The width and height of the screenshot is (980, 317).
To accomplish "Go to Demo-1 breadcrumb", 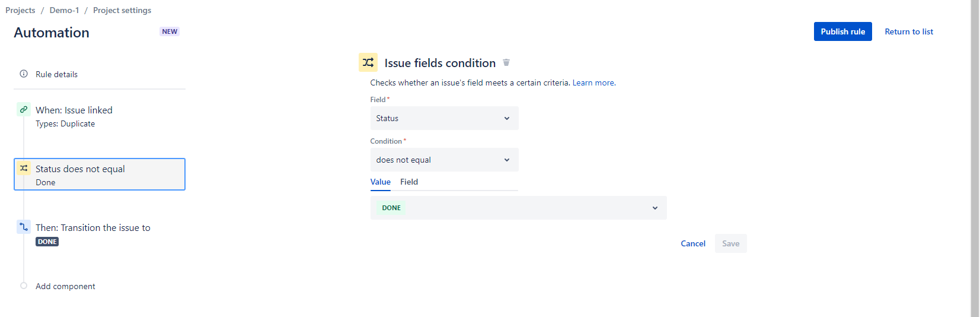I will point(64,10).
